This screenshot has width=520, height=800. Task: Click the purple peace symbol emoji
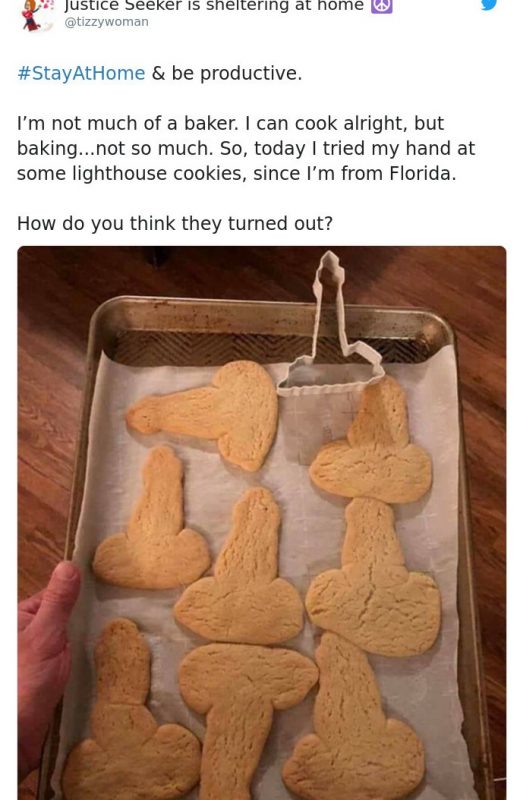click(381, 6)
